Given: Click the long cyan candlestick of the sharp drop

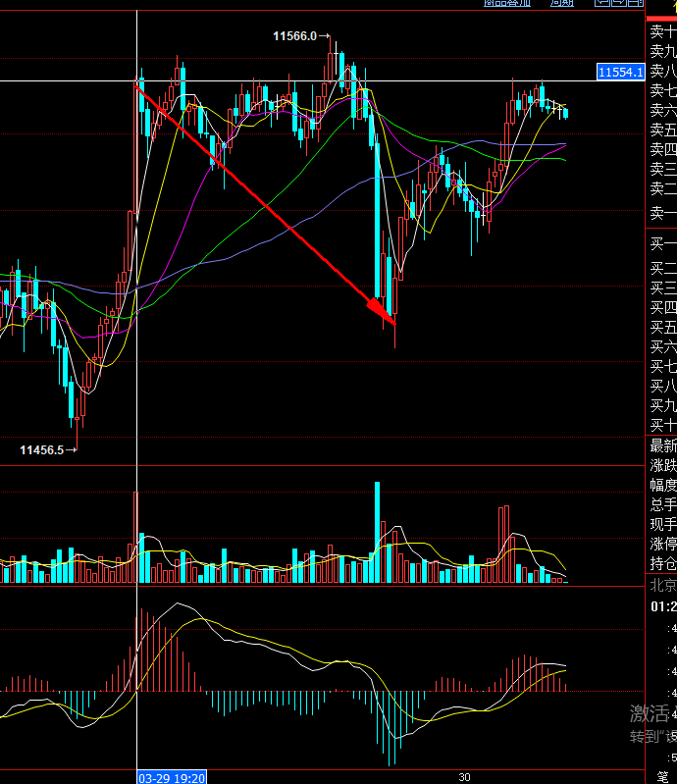Looking at the screenshot, I should [377, 220].
